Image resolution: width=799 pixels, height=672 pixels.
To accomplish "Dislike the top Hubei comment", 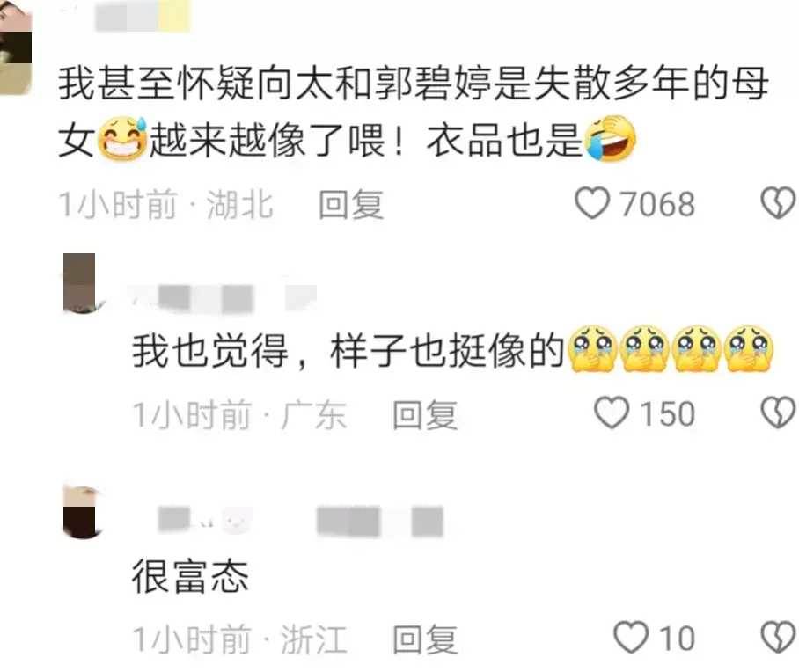I will (779, 203).
